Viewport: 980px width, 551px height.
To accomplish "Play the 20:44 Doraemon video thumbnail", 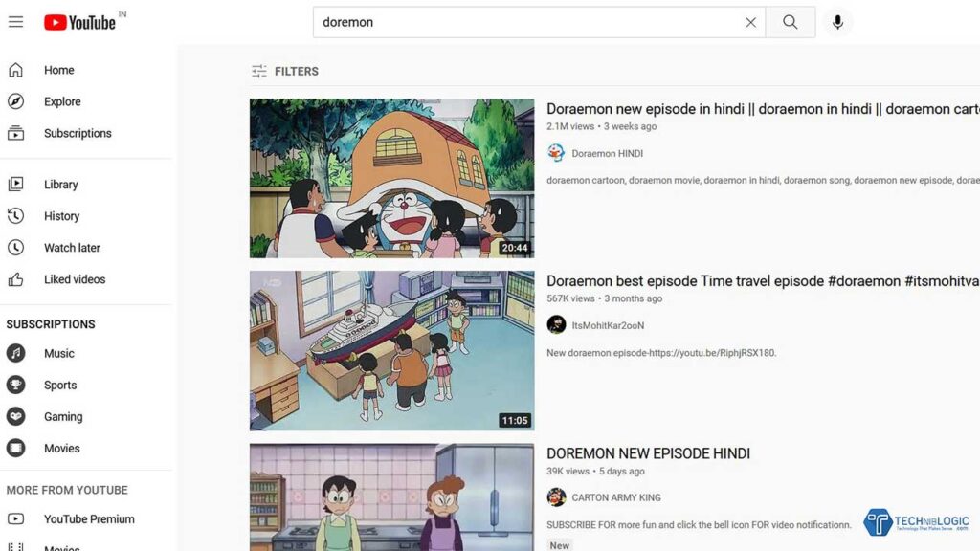I will 391,178.
